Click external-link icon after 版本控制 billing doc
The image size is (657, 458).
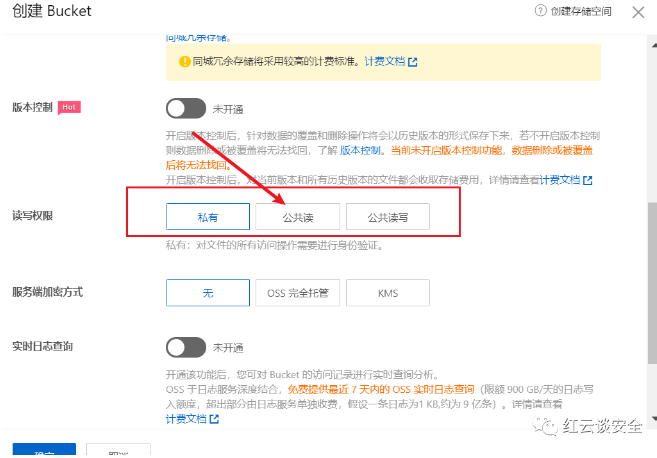pyautogui.click(x=587, y=180)
